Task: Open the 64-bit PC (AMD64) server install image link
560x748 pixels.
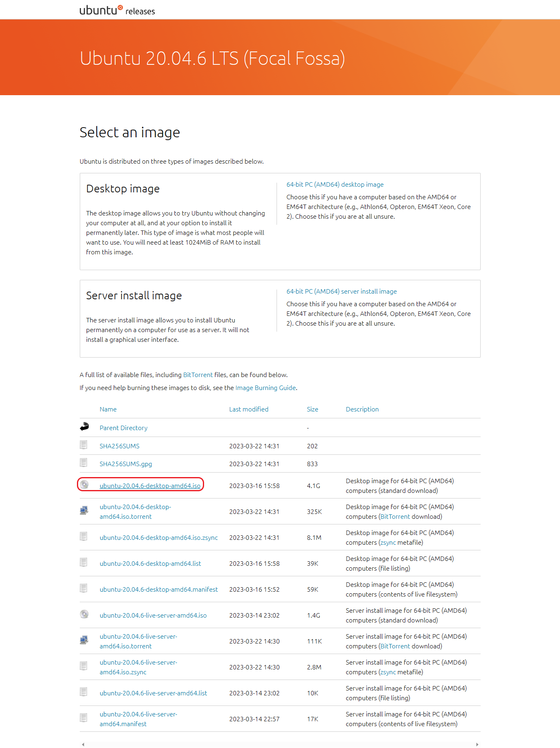Action: (x=341, y=292)
